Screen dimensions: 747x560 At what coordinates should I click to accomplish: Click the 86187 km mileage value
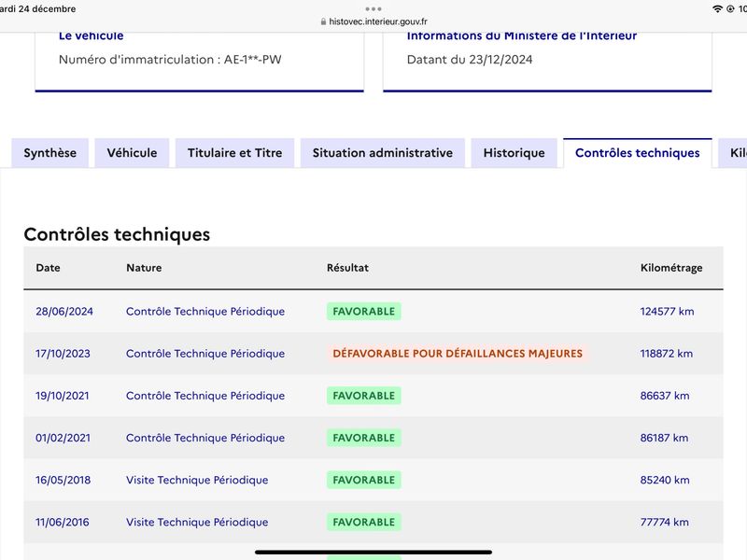pos(664,438)
